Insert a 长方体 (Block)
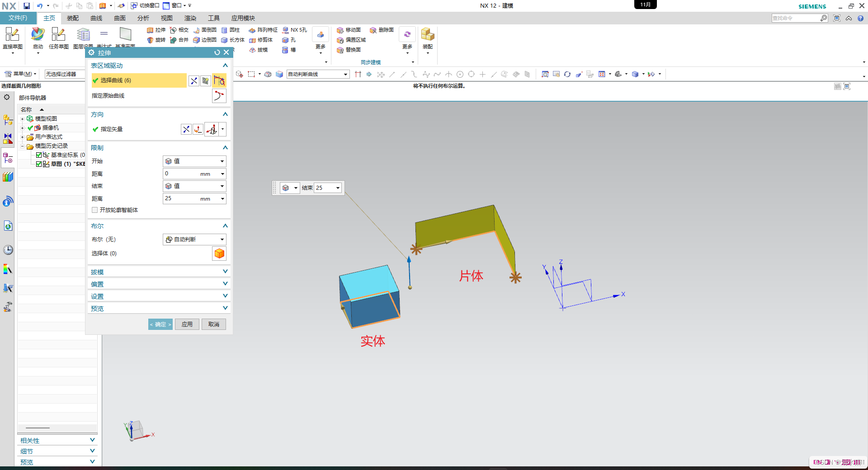868x470 pixels. (233, 40)
